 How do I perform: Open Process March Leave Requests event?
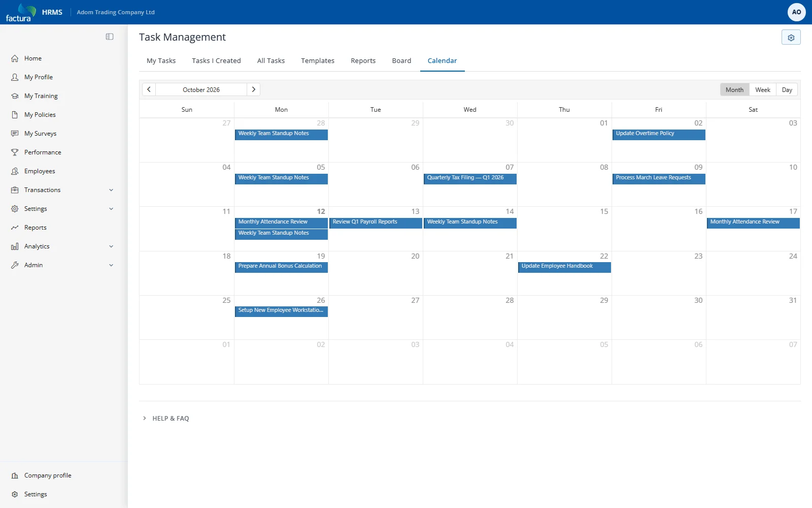(x=659, y=178)
